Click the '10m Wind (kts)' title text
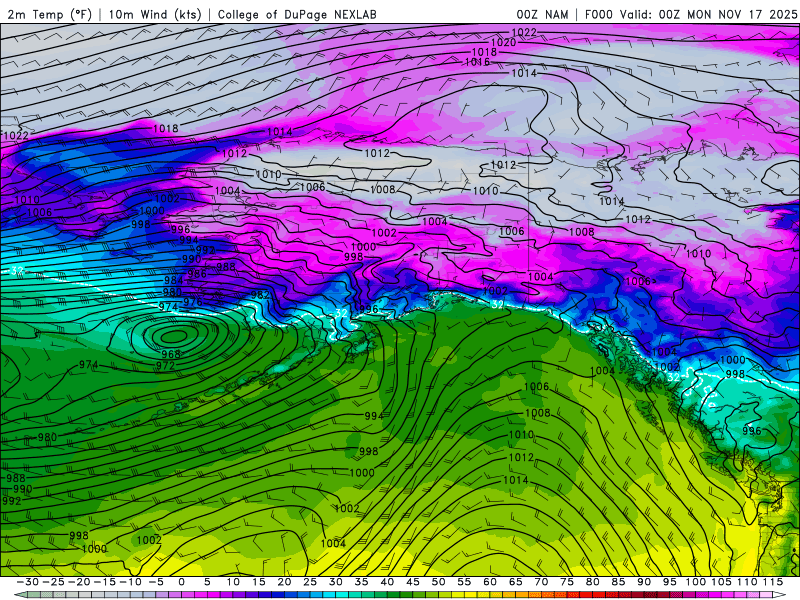 tap(155, 14)
